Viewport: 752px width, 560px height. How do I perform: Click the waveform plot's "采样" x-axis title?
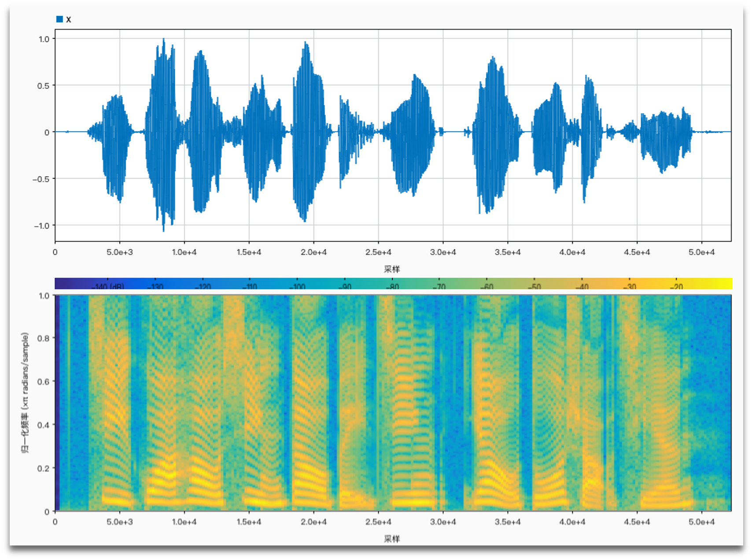point(392,269)
